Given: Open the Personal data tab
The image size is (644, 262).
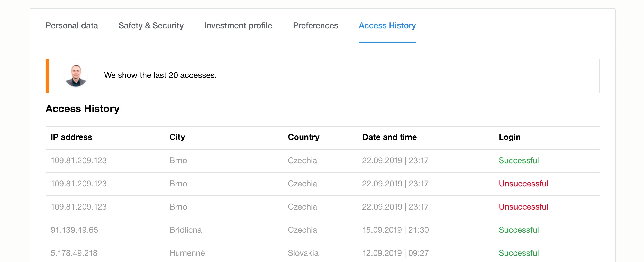Looking at the screenshot, I should (x=72, y=26).
